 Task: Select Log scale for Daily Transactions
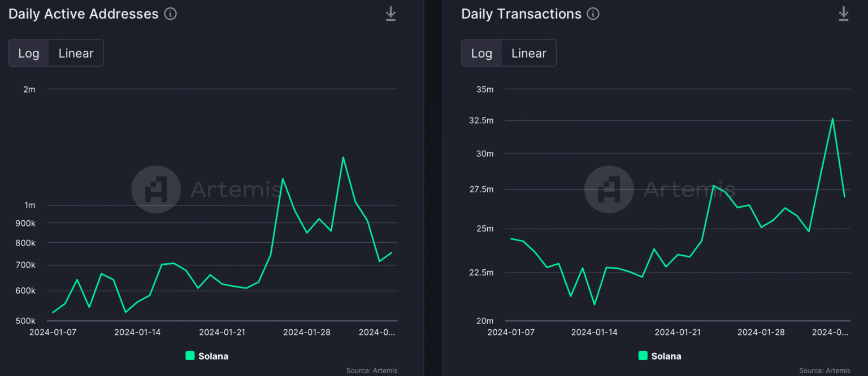[481, 53]
